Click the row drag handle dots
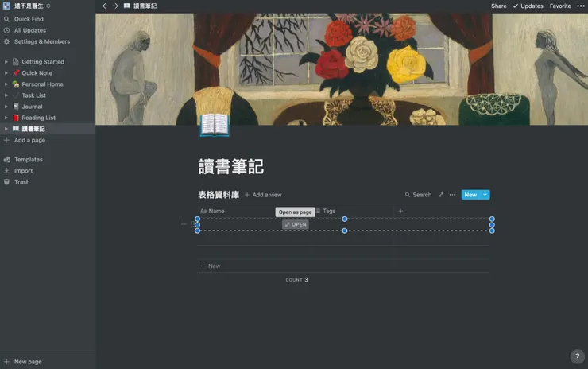 192,224
